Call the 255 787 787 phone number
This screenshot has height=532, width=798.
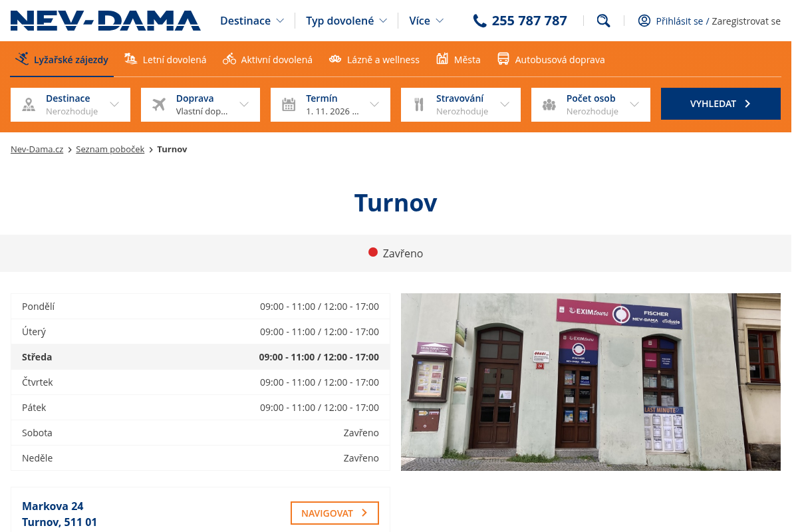click(x=529, y=21)
